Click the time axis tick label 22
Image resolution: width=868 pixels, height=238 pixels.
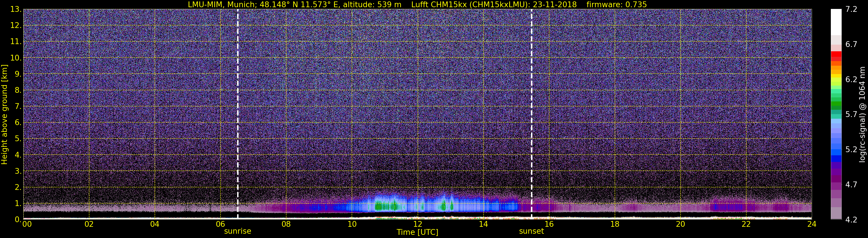coord(746,224)
